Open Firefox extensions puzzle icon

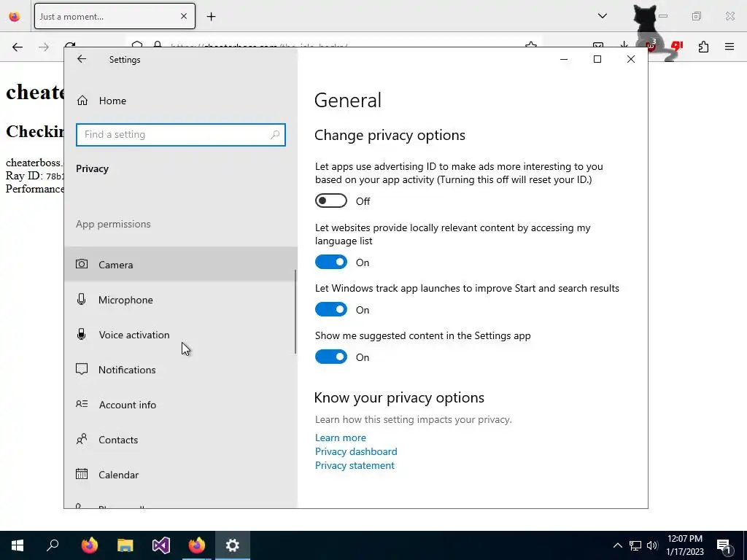tap(703, 47)
